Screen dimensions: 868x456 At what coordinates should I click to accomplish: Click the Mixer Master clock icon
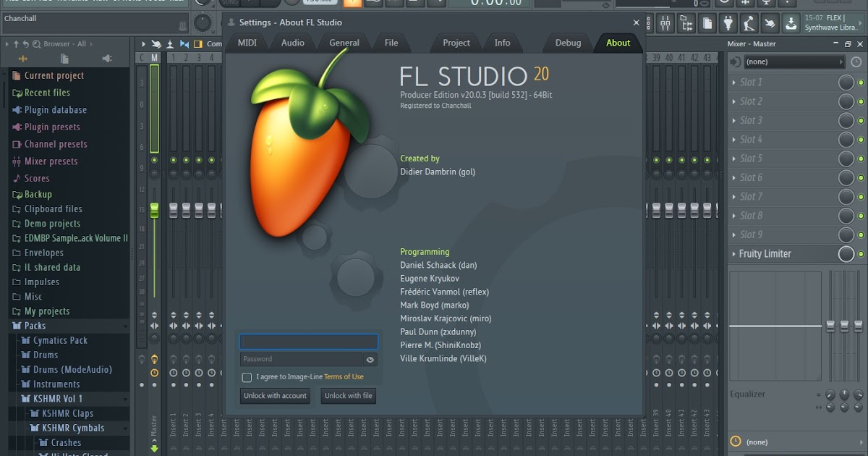point(856,62)
